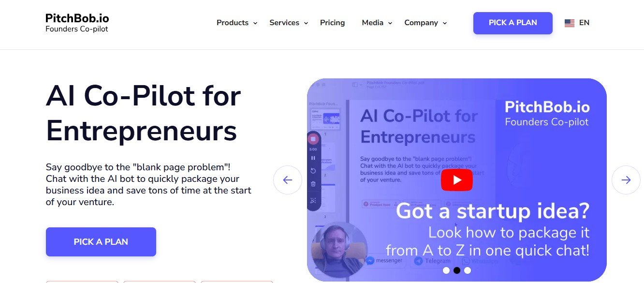This screenshot has height=283, width=644.
Task: Expand the Products dropdown menu
Action: tap(237, 23)
